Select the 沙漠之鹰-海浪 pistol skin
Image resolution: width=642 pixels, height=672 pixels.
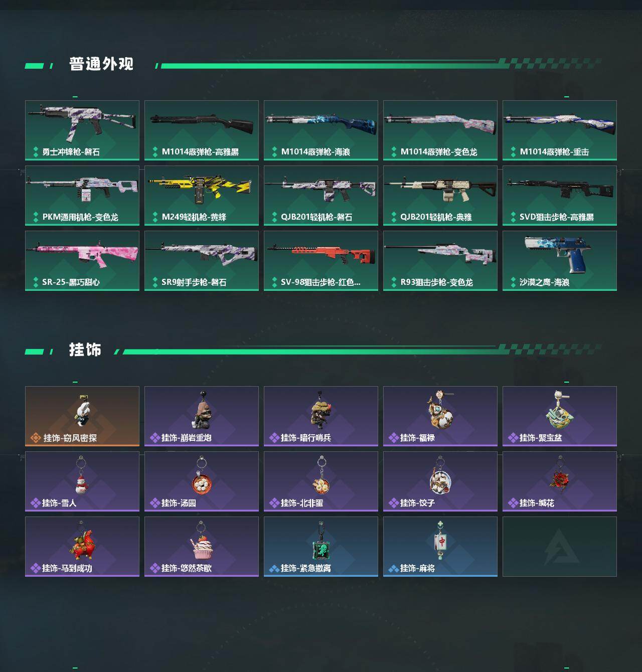click(x=560, y=261)
